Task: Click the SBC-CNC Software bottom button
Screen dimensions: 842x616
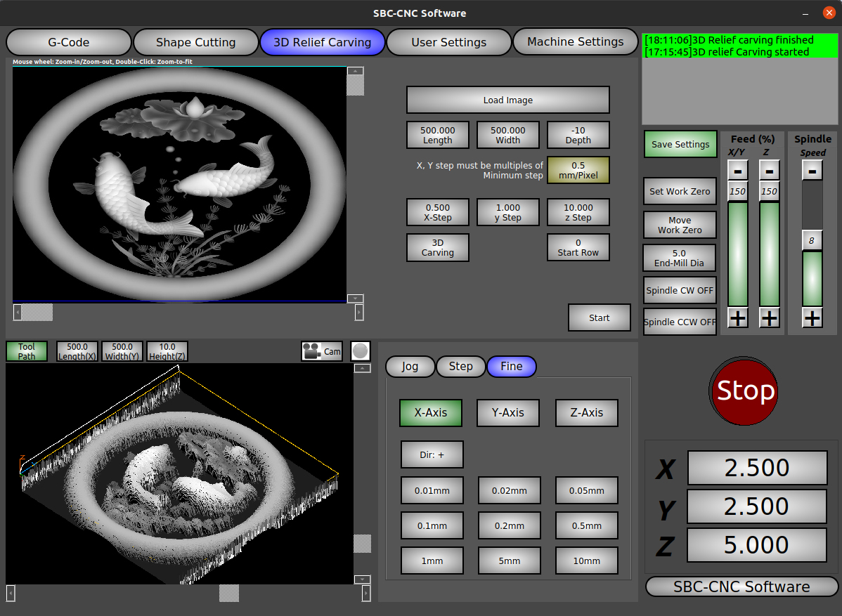Action: tap(741, 586)
